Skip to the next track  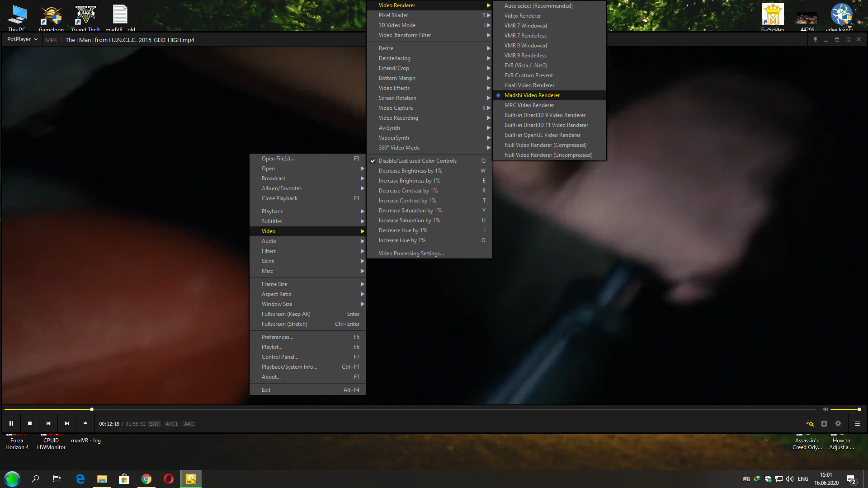click(x=67, y=424)
